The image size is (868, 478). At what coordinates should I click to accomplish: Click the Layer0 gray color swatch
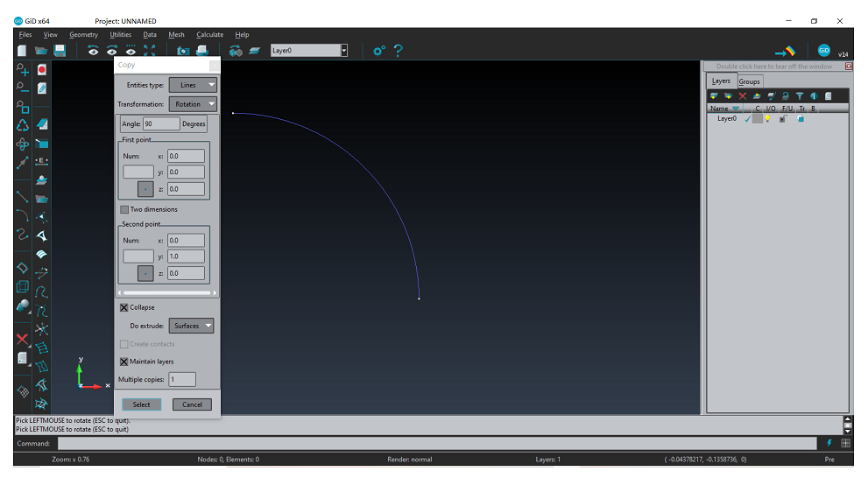click(758, 119)
